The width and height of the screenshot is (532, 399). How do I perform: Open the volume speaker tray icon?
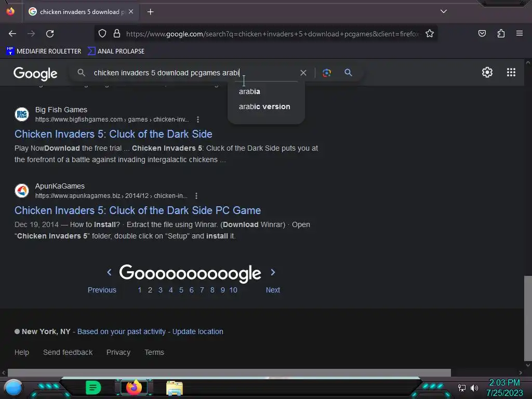click(474, 388)
